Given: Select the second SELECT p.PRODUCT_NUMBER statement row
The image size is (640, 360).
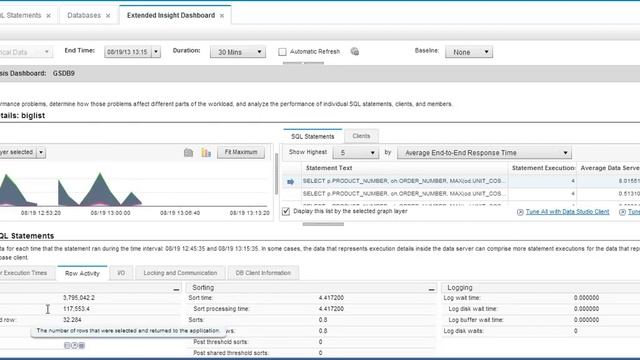Looking at the screenshot, I should (404, 194).
